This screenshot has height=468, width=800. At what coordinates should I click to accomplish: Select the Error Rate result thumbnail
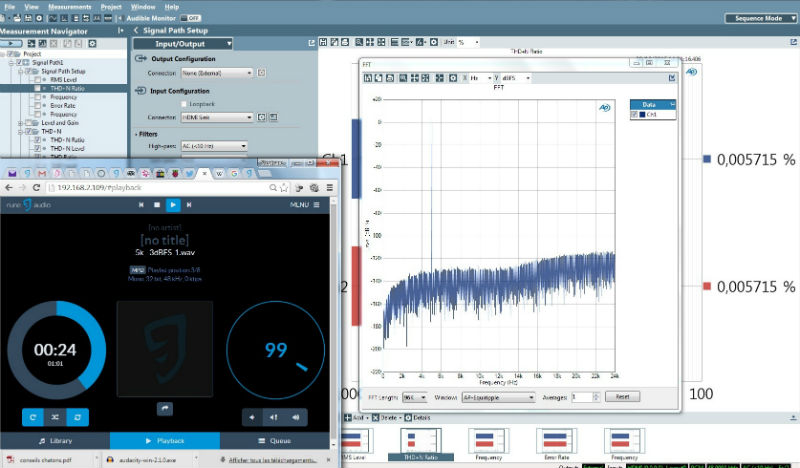coord(556,444)
